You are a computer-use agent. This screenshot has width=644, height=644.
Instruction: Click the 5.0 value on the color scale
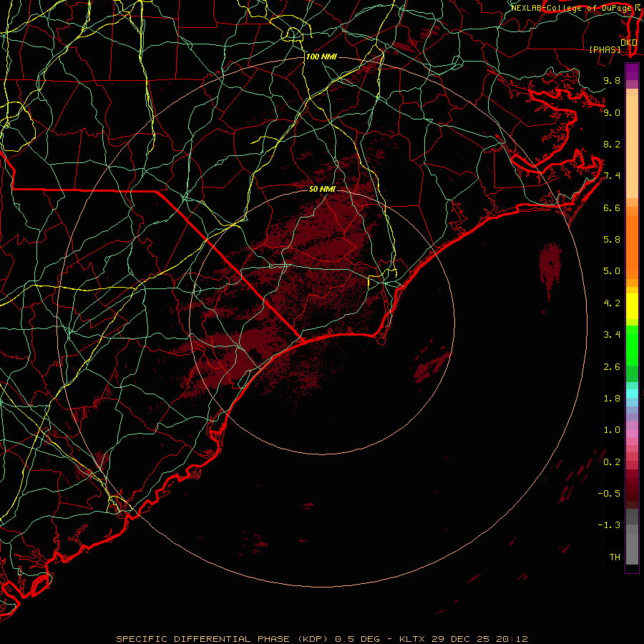pos(612,271)
